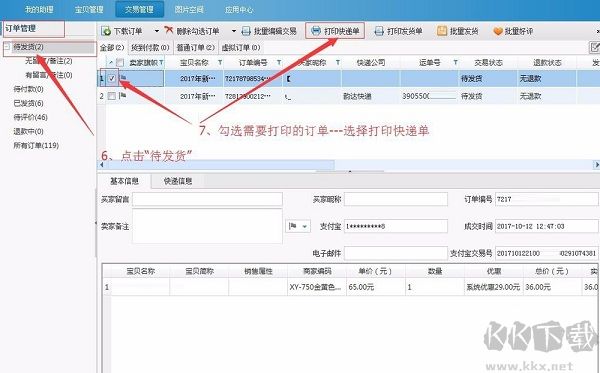Click the flag icon in order row 2
The height and width of the screenshot is (373, 600).
click(x=122, y=96)
